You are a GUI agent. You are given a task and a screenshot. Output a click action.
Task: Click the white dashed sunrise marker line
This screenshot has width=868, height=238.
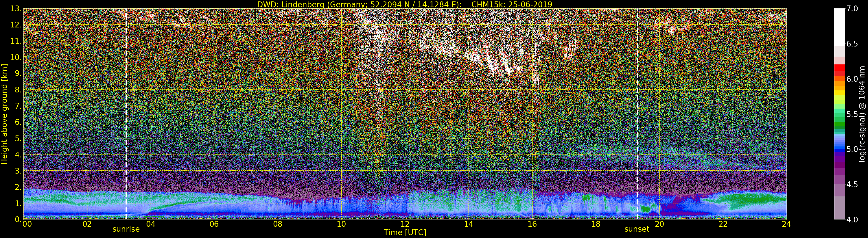click(126, 114)
